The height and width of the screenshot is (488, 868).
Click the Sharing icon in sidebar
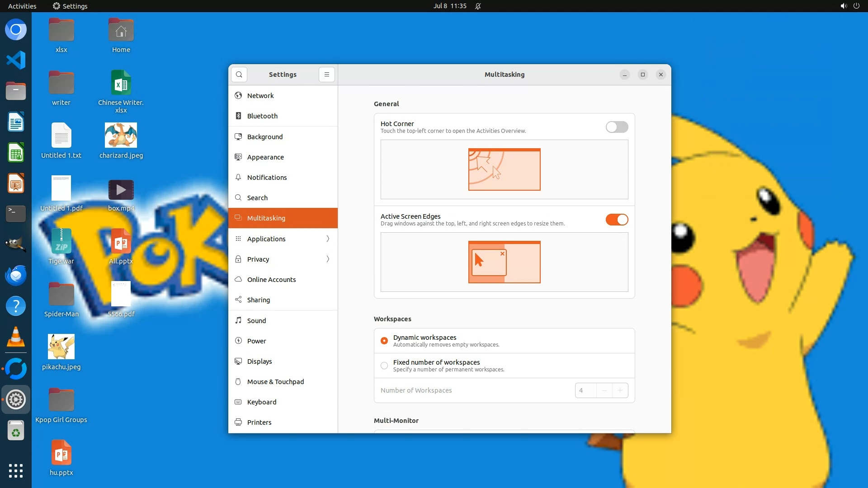238,300
